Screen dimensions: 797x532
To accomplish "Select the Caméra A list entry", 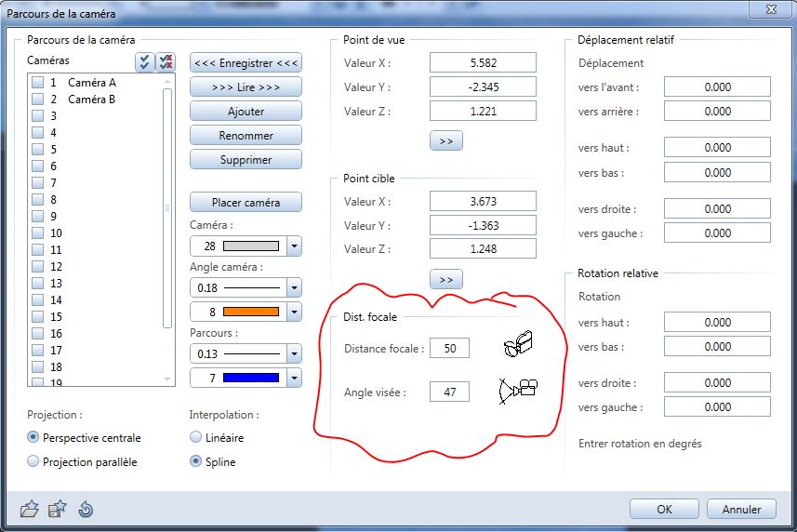I will pos(92,83).
